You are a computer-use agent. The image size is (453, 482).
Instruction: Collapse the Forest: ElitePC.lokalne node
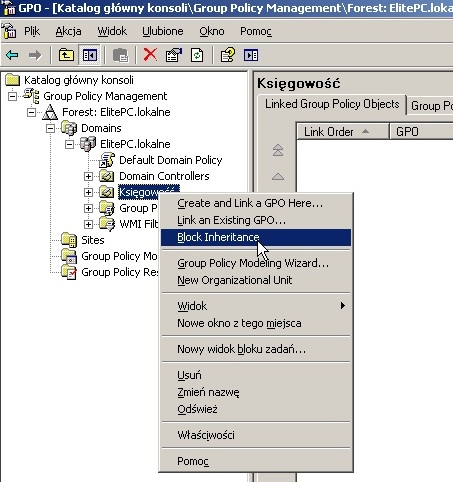tap(31, 112)
